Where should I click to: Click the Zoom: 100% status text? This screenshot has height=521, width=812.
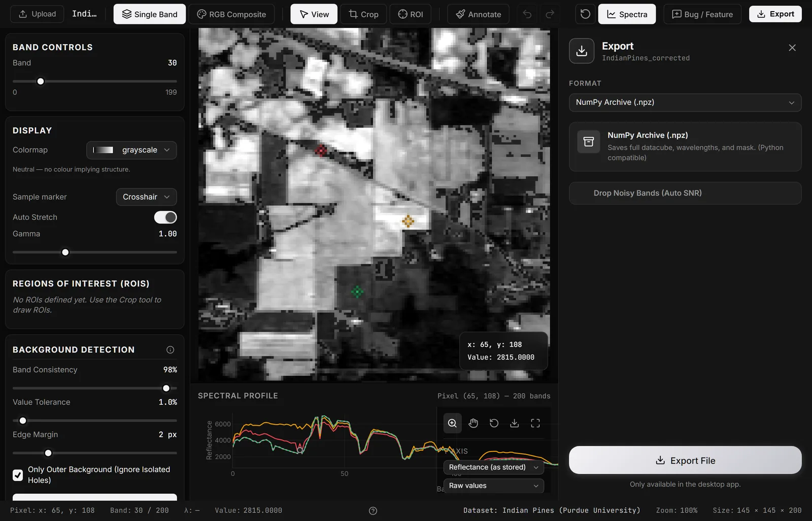click(x=676, y=510)
